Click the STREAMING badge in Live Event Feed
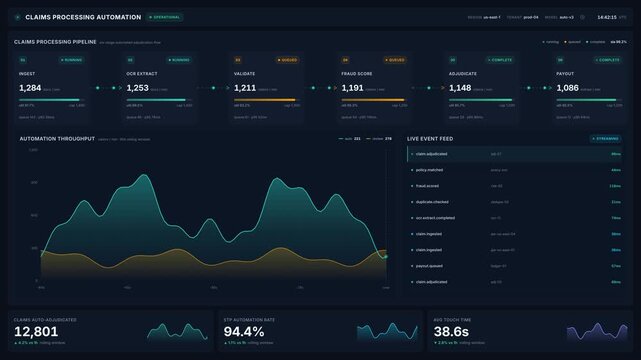Viewport: 641px width, 360px height. coord(606,139)
